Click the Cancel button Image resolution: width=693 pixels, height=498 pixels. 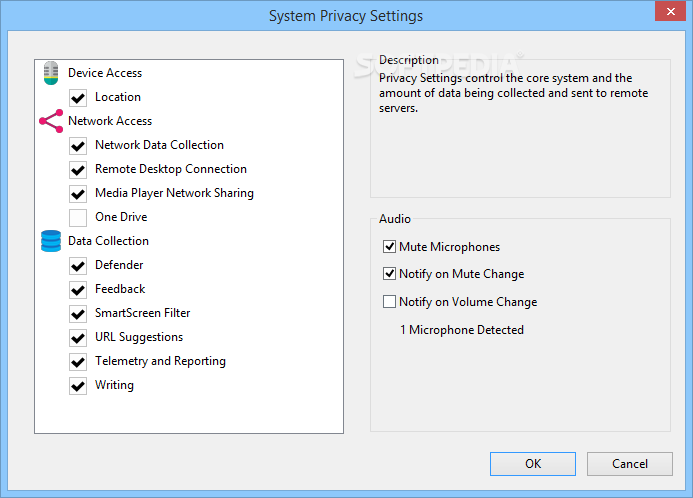click(x=630, y=464)
